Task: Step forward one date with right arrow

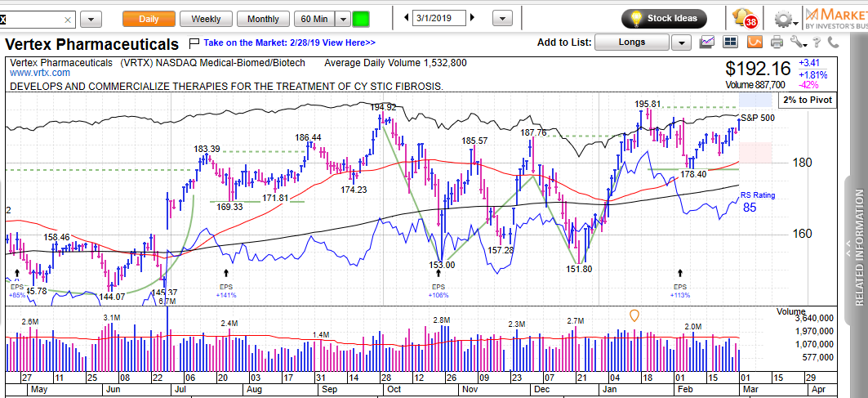Action: (472, 18)
